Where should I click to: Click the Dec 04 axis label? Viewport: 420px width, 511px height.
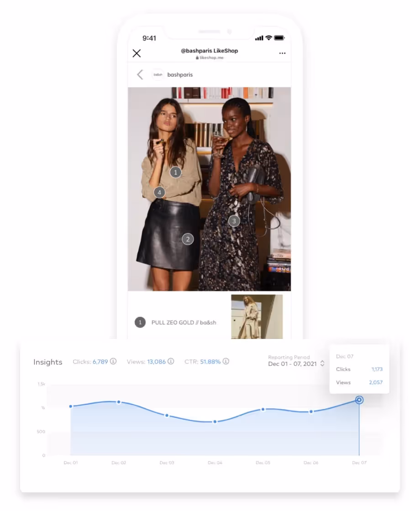(x=215, y=463)
